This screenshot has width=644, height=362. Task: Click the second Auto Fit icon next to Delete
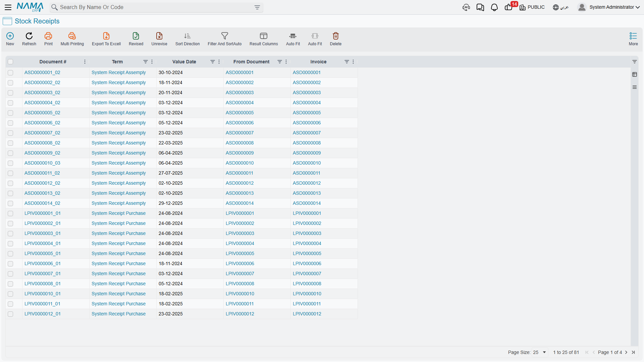pyautogui.click(x=315, y=36)
